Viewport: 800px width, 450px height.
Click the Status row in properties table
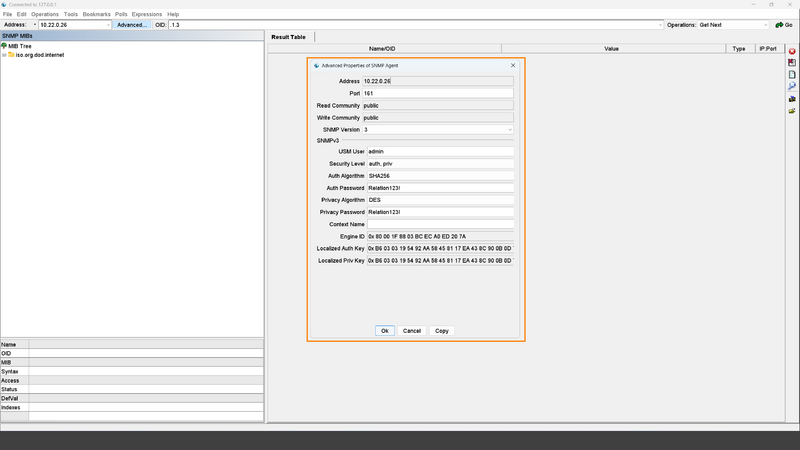132,389
